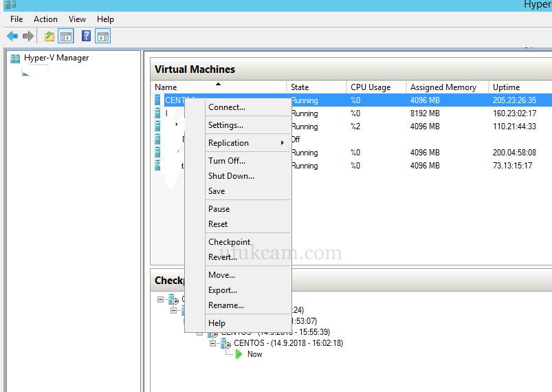Click the uptime value 205.23:26:35
Screen dimensions: 552x392
click(x=514, y=100)
